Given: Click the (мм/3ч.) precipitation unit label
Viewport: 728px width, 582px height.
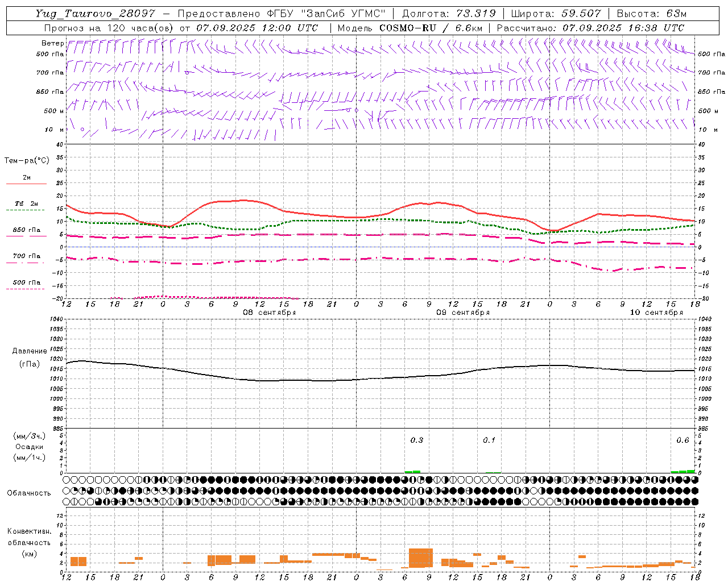Looking at the screenshot, I should (x=30, y=436).
